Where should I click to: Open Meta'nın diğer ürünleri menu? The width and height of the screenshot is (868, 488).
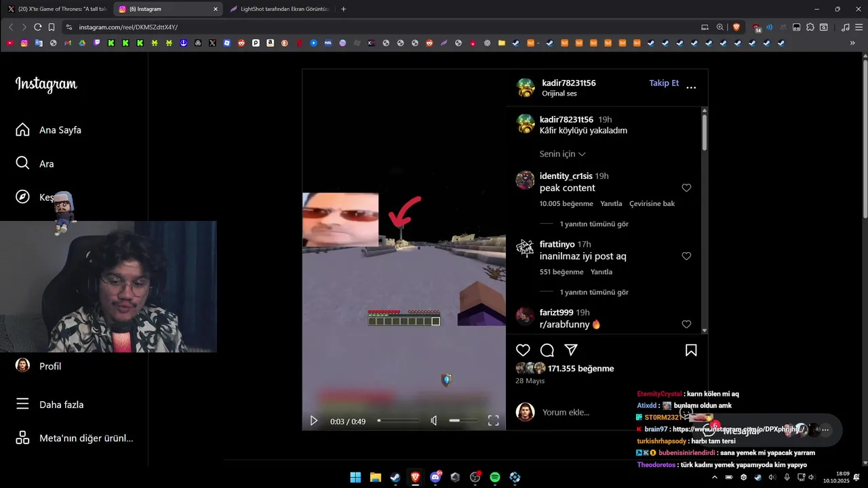coord(74,438)
